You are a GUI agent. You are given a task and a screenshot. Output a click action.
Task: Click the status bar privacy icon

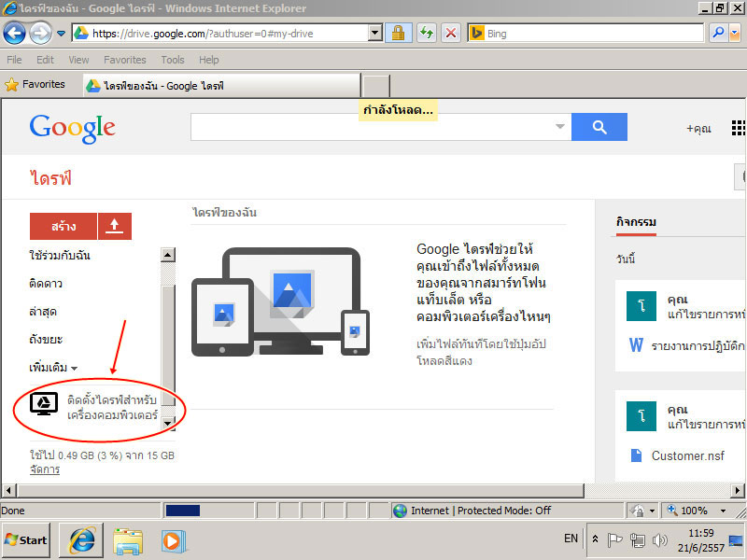(638, 511)
